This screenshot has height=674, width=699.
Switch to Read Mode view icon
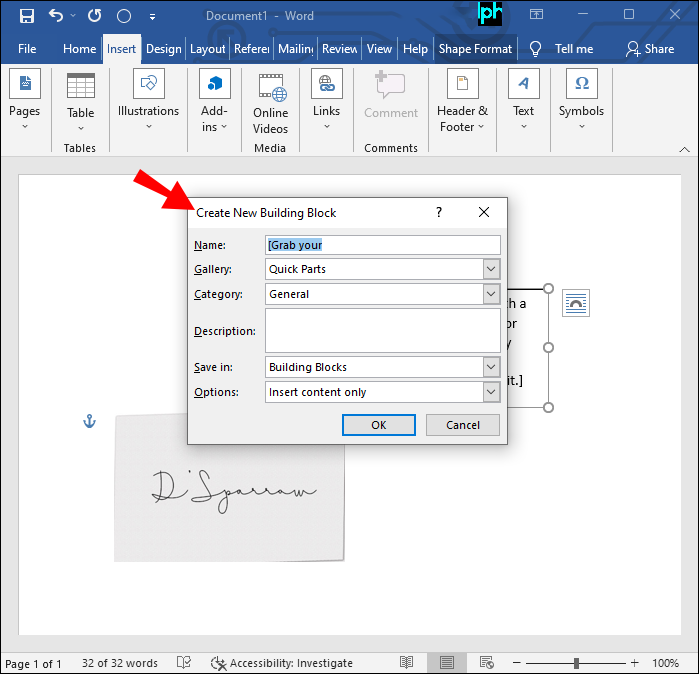point(407,663)
